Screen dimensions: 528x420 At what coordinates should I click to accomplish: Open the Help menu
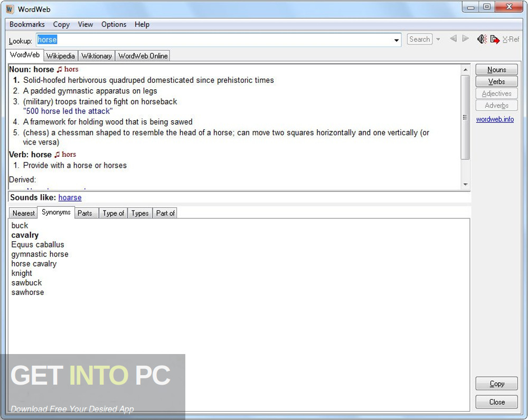click(142, 25)
